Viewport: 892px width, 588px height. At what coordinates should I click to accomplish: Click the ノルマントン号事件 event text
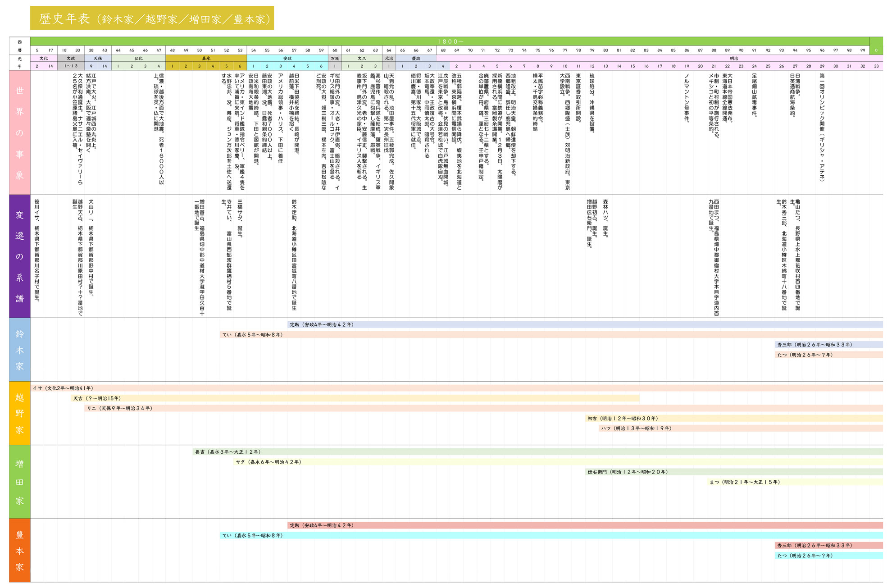[x=687, y=98]
